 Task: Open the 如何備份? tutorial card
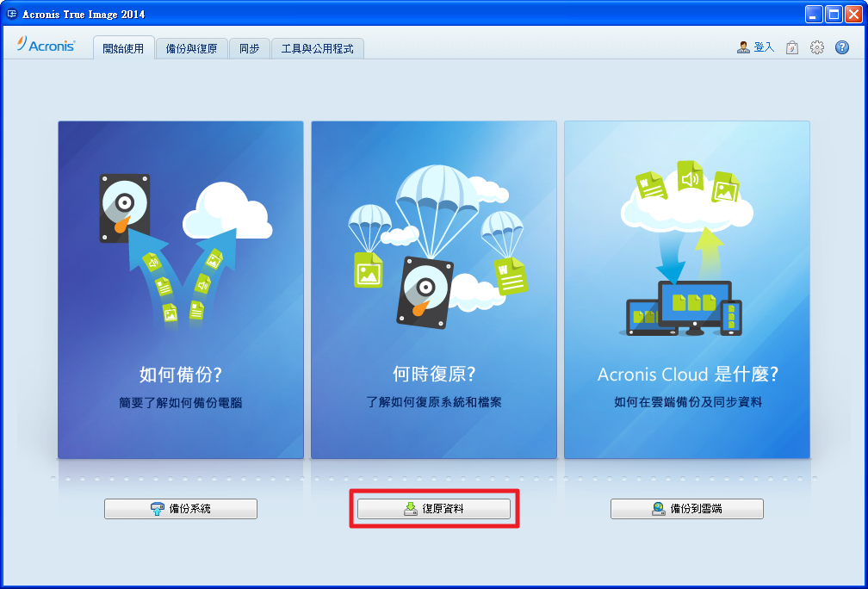click(x=181, y=289)
